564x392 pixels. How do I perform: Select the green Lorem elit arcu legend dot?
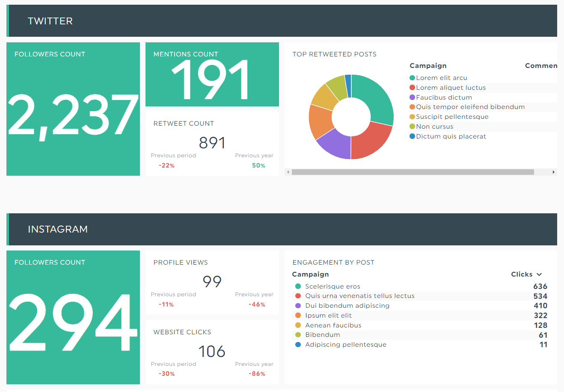(x=413, y=78)
